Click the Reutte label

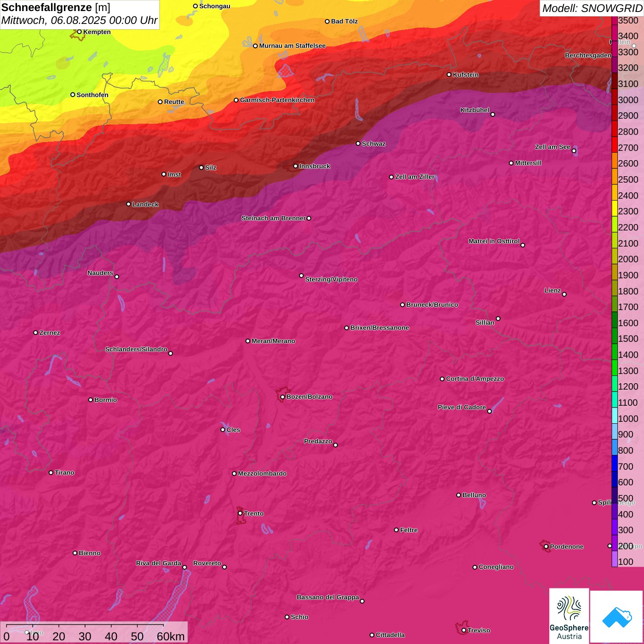click(174, 102)
